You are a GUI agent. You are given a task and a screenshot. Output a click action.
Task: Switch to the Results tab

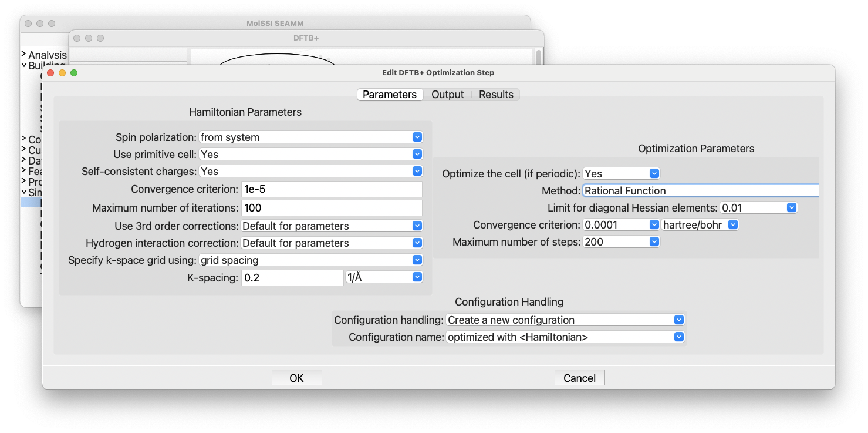tap(496, 95)
